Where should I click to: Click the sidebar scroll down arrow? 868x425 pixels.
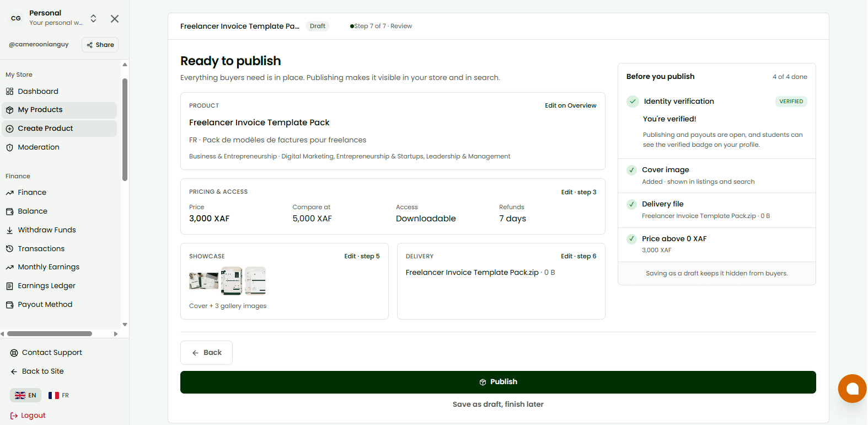(125, 325)
